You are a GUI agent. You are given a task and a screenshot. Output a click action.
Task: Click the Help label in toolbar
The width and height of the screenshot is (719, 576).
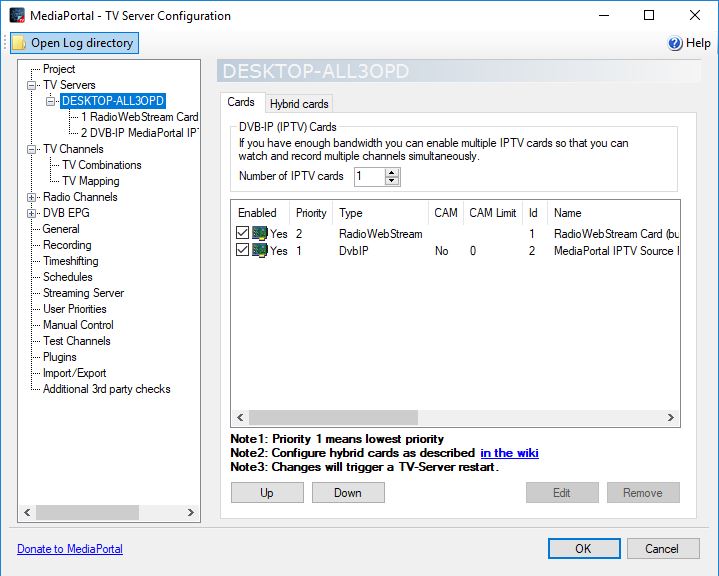[698, 43]
